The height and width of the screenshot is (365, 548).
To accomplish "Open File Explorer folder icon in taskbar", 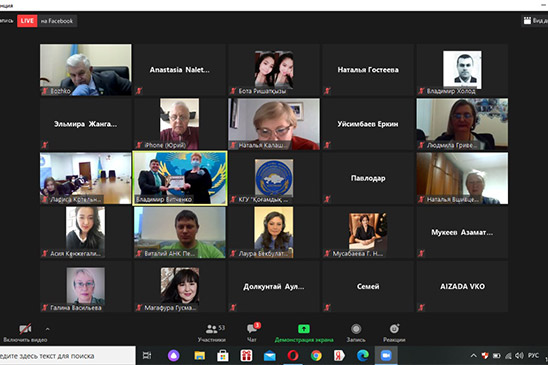I will point(200,356).
